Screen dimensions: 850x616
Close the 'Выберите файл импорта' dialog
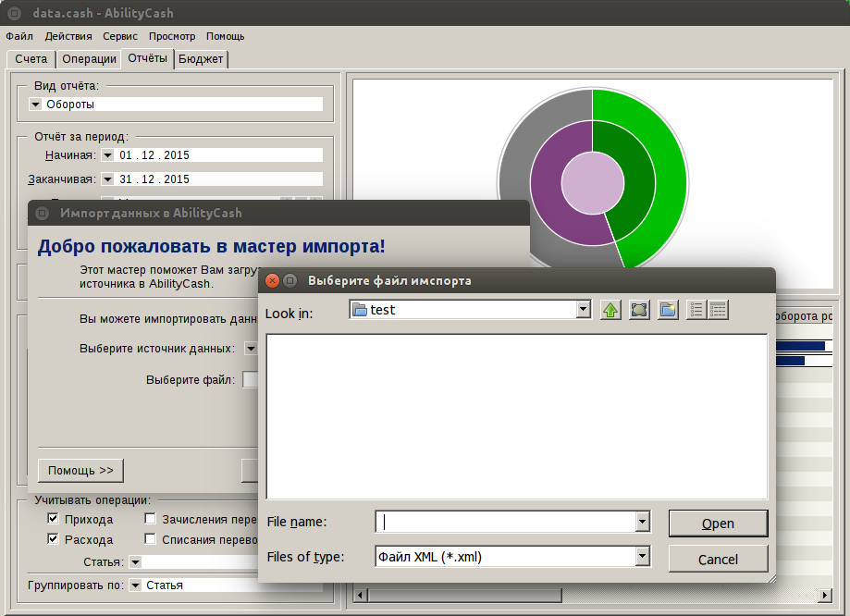click(x=272, y=280)
